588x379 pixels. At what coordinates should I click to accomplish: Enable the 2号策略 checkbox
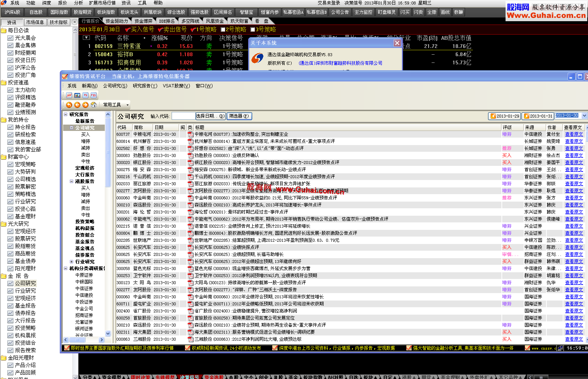pyautogui.click(x=223, y=29)
